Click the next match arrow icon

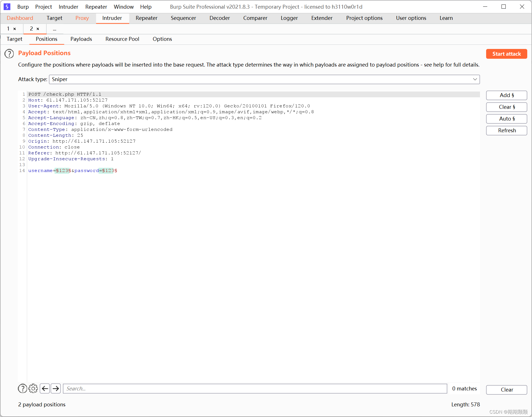click(x=56, y=388)
